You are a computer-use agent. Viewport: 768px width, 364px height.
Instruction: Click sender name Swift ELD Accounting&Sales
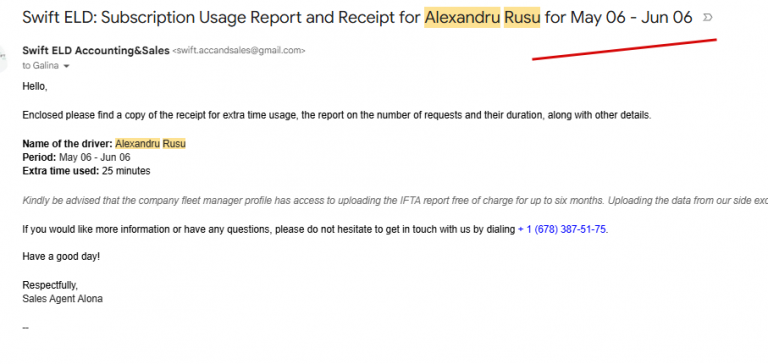click(96, 50)
